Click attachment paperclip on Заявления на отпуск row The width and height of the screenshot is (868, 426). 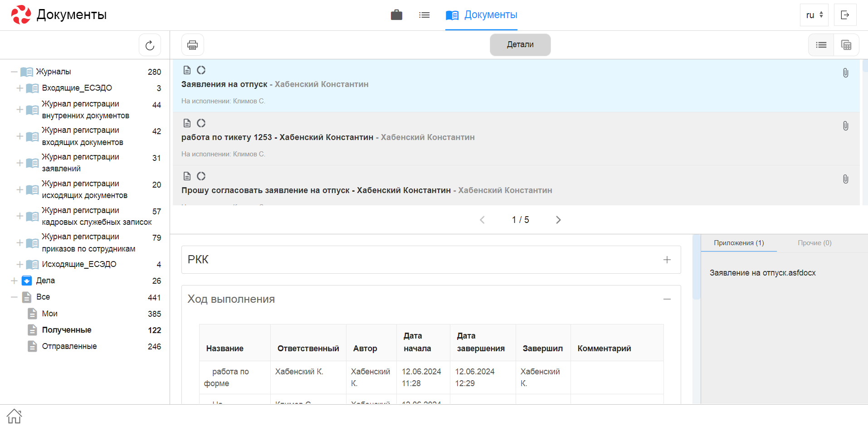click(846, 73)
